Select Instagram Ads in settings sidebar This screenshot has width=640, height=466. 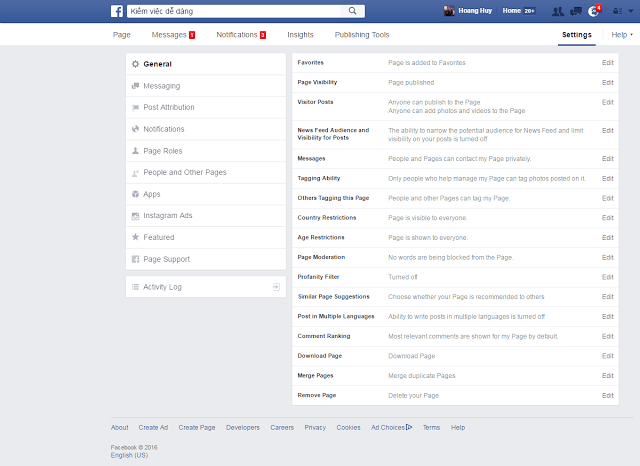(x=206, y=215)
